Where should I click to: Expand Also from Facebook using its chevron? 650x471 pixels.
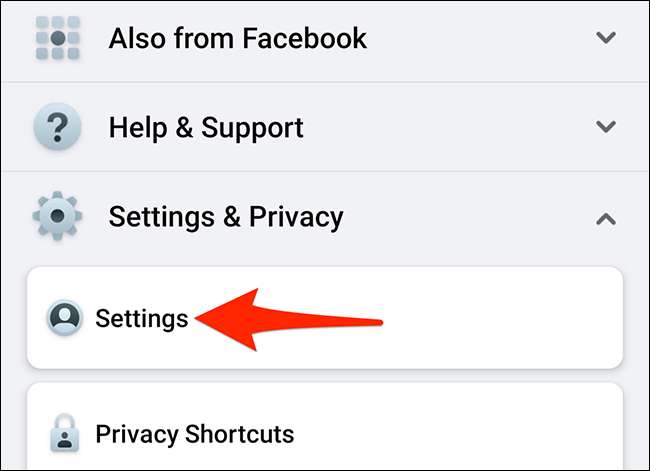[x=606, y=38]
